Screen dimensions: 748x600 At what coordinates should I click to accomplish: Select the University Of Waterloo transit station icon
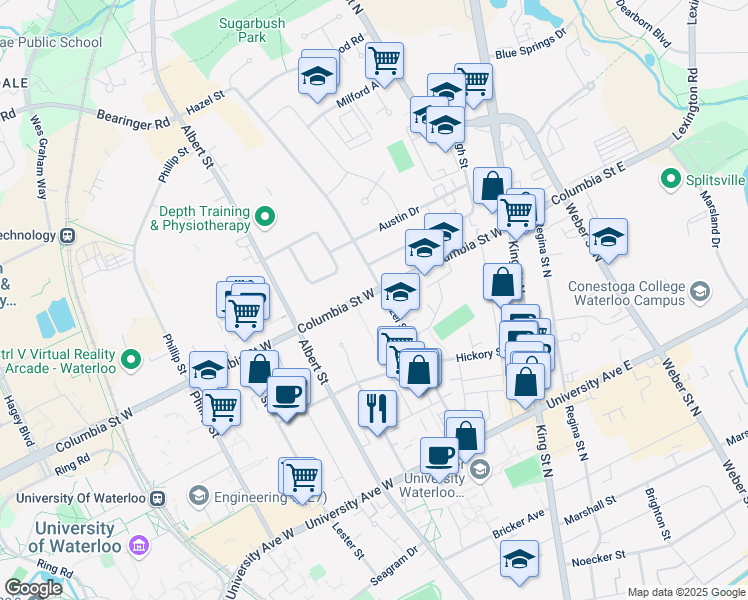pyautogui.click(x=157, y=499)
